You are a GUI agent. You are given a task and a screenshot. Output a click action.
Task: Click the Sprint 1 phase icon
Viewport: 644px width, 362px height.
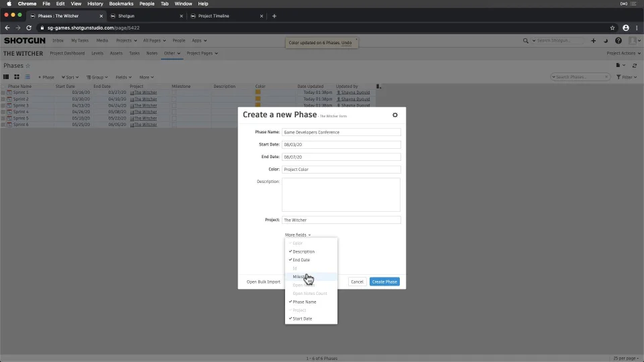[x=9, y=93]
